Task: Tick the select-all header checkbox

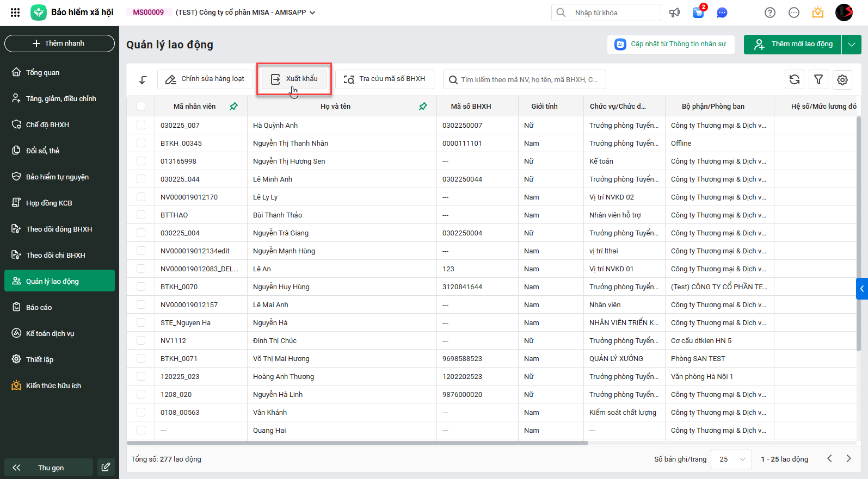Action: coord(141,107)
